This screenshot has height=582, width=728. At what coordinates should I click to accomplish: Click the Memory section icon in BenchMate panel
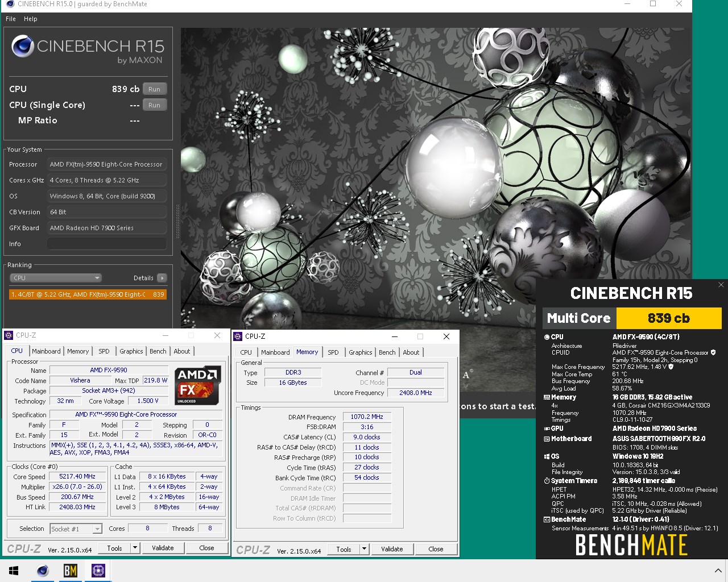point(547,397)
